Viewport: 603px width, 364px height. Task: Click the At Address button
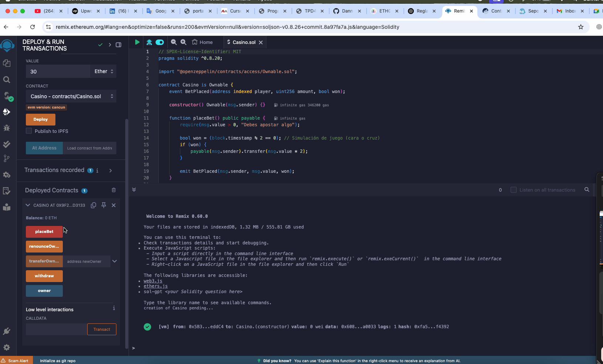tap(44, 148)
